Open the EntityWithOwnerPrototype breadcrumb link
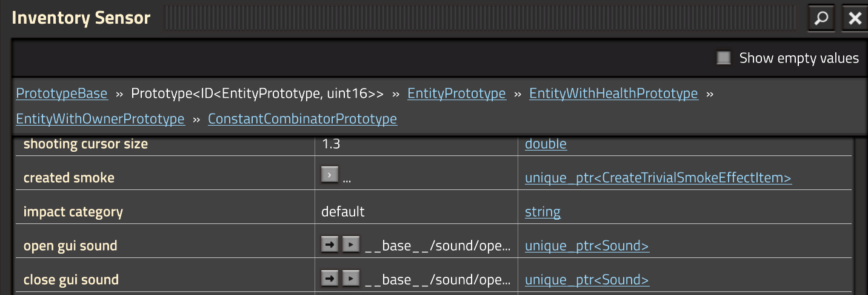868x295 pixels. click(100, 119)
